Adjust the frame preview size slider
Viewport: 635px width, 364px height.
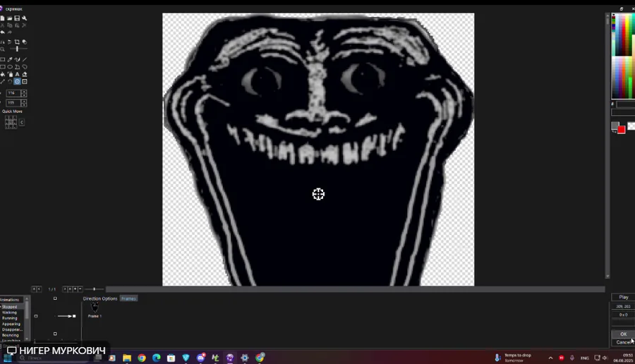(x=94, y=289)
